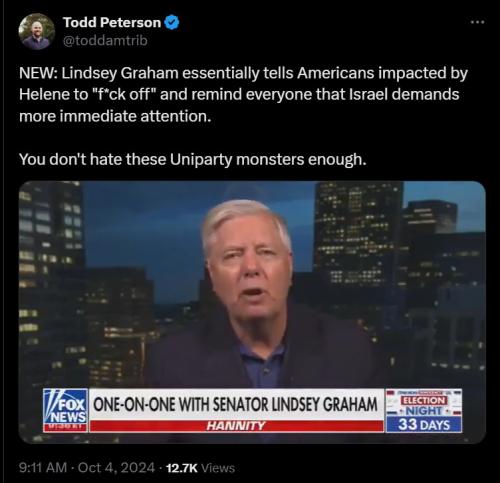Click the Oct 4, 2024 date
This screenshot has height=483, width=500.
[116, 468]
